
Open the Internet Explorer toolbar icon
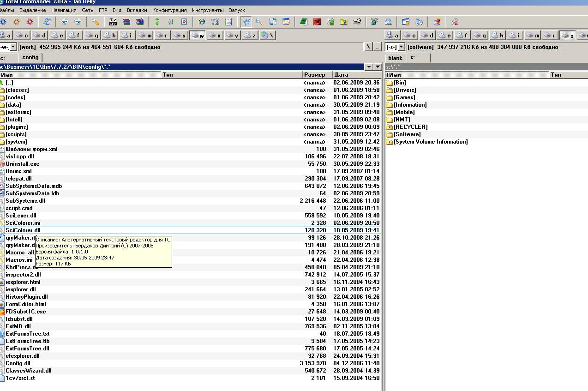coord(202,22)
